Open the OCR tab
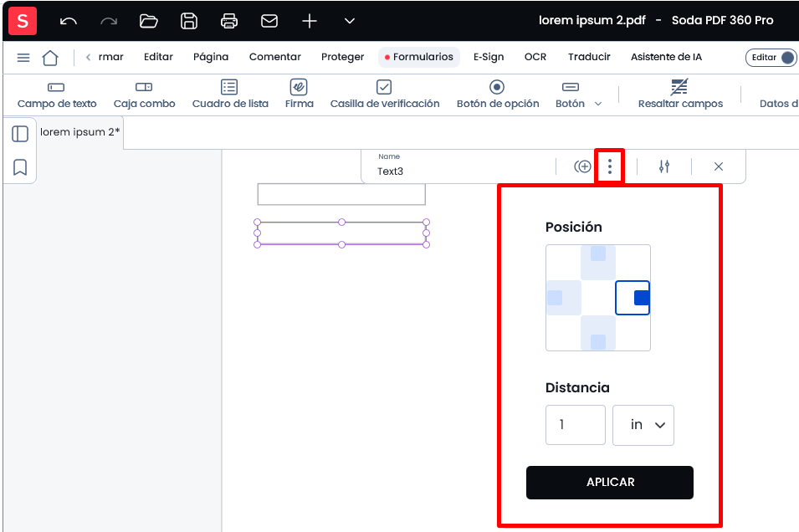 pos(535,57)
